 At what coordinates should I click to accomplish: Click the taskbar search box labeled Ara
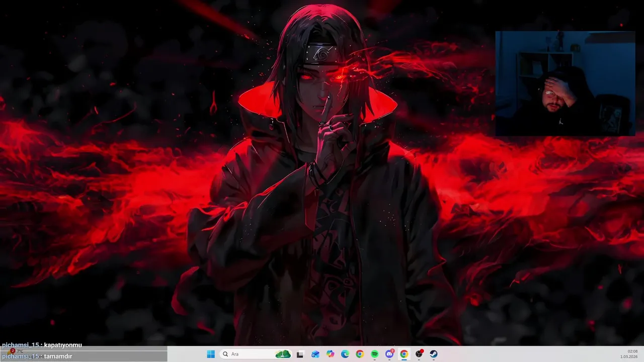coord(256,354)
